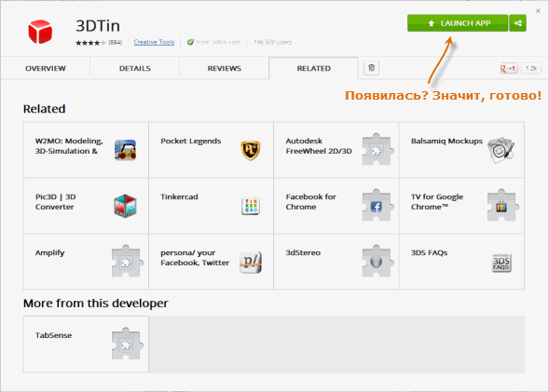Viewport: 549px width, 392px height.
Task: Open the Reviews tab
Action: click(224, 68)
